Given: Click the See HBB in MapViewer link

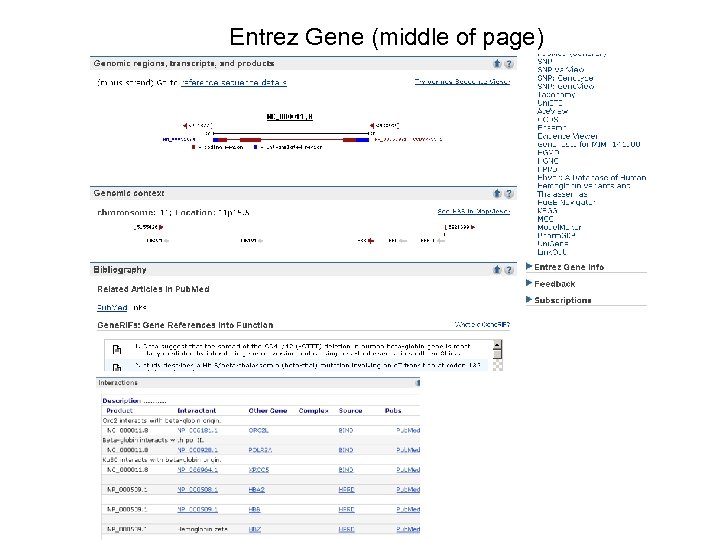Looking at the screenshot, I should click(x=473, y=211).
